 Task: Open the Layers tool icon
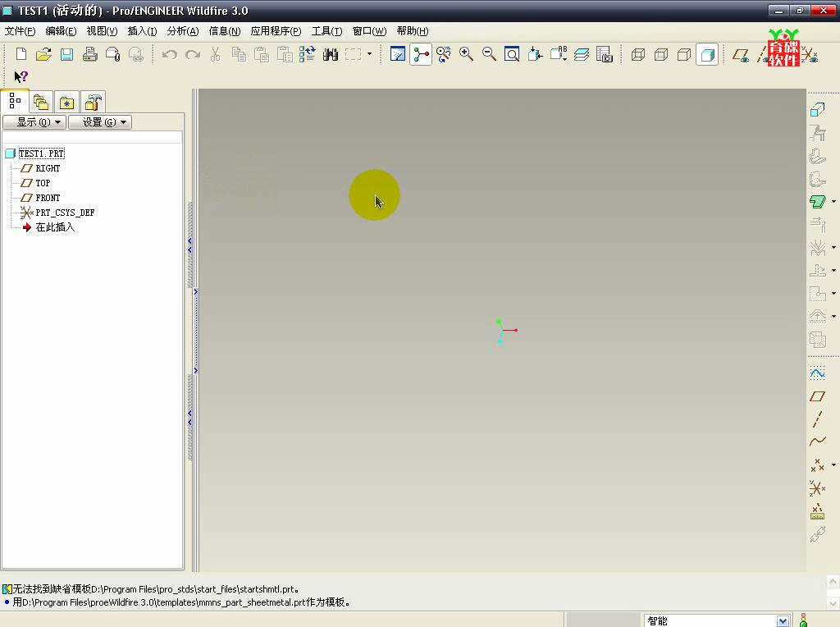point(582,54)
